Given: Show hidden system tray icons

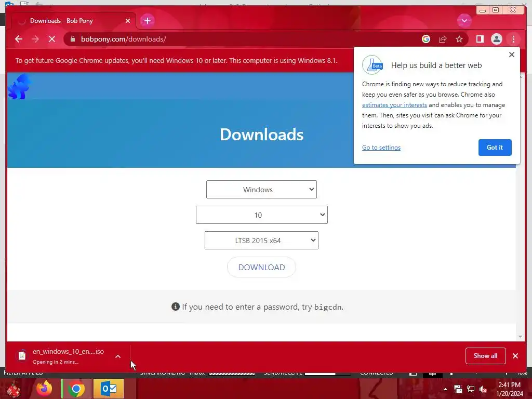Looking at the screenshot, I should (445, 389).
